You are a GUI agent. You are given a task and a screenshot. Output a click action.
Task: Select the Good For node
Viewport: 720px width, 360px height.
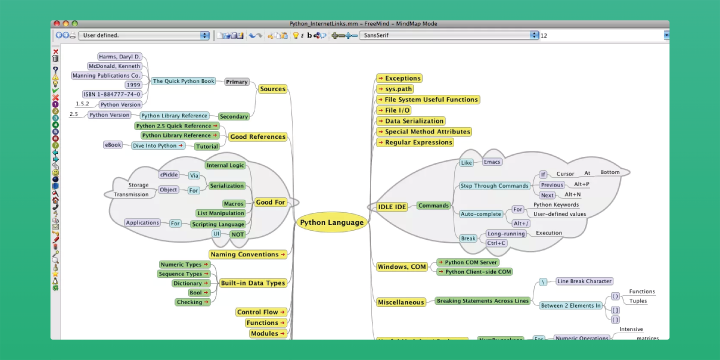pos(270,202)
